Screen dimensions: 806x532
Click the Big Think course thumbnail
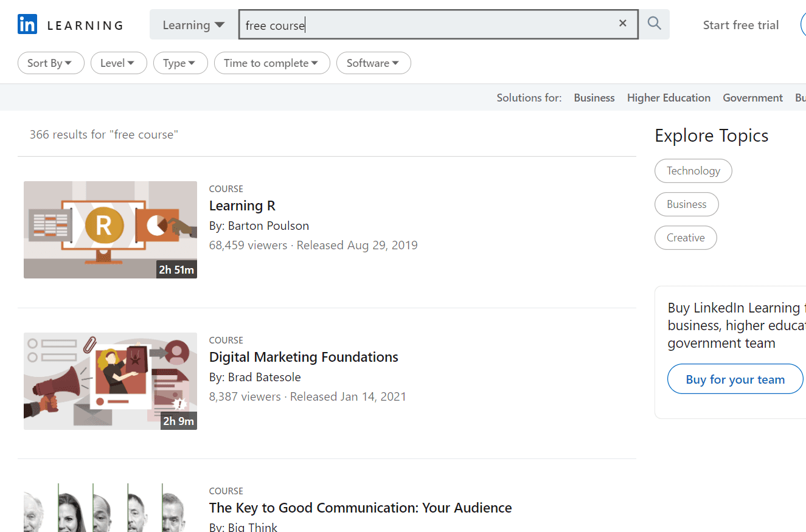tap(110, 508)
